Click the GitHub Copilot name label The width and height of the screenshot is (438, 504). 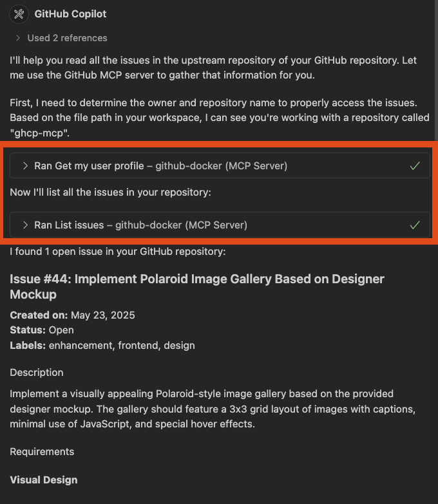click(70, 14)
